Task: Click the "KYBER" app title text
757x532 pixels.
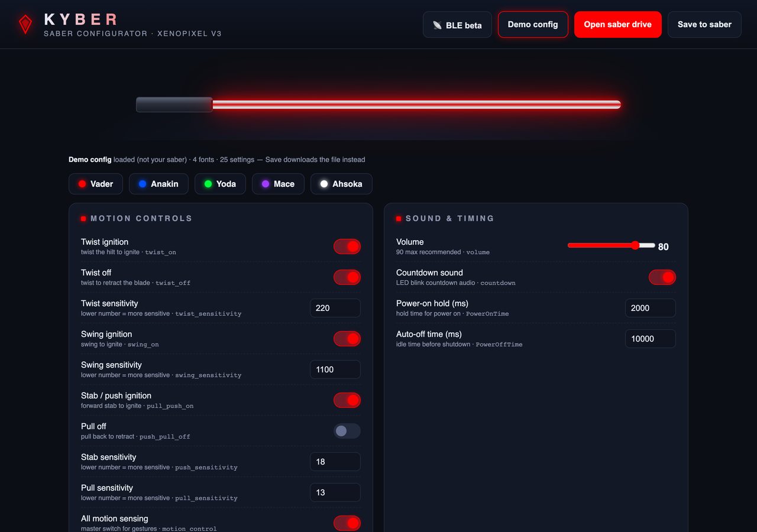Action: [x=81, y=20]
